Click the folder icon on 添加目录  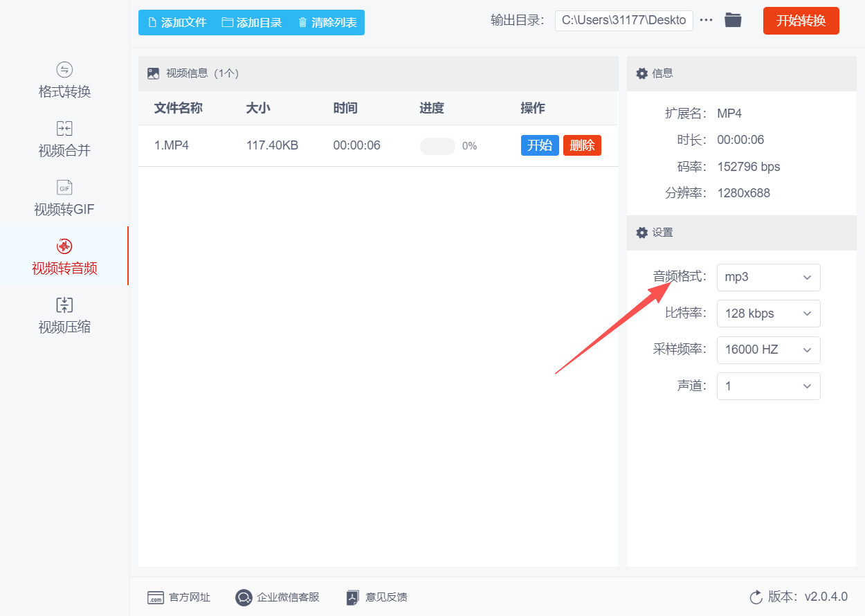[227, 22]
